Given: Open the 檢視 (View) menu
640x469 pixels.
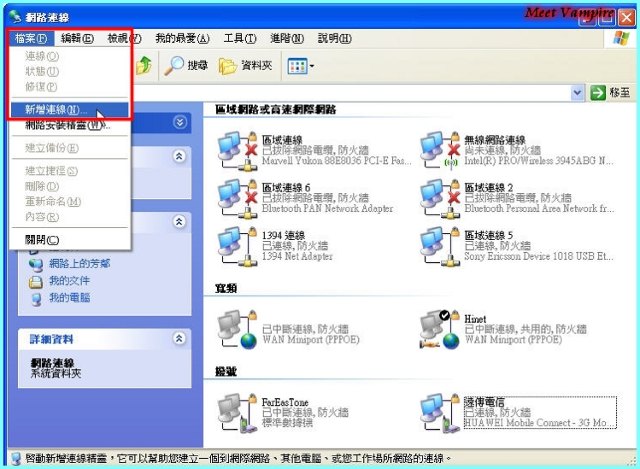Looking at the screenshot, I should click(x=124, y=39).
